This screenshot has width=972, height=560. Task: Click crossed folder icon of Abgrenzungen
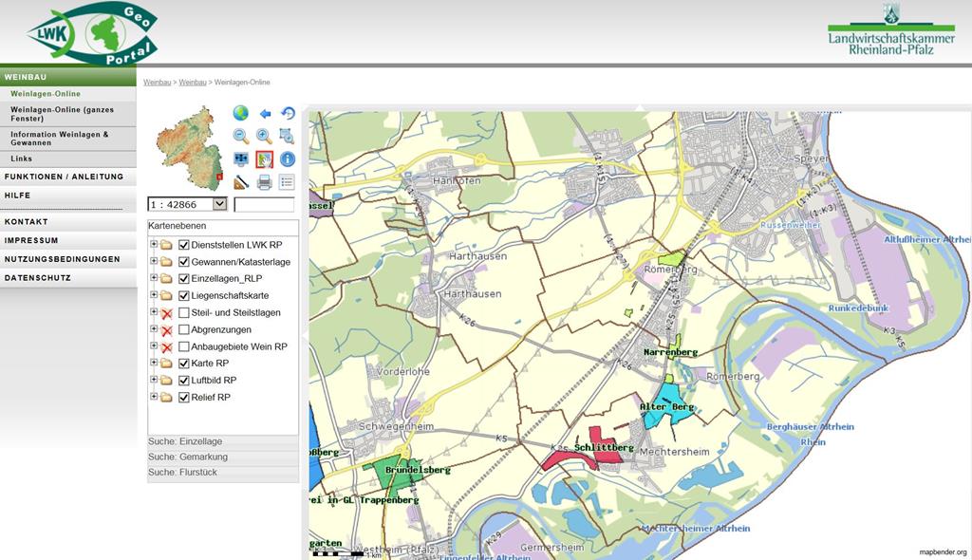pyautogui.click(x=166, y=330)
